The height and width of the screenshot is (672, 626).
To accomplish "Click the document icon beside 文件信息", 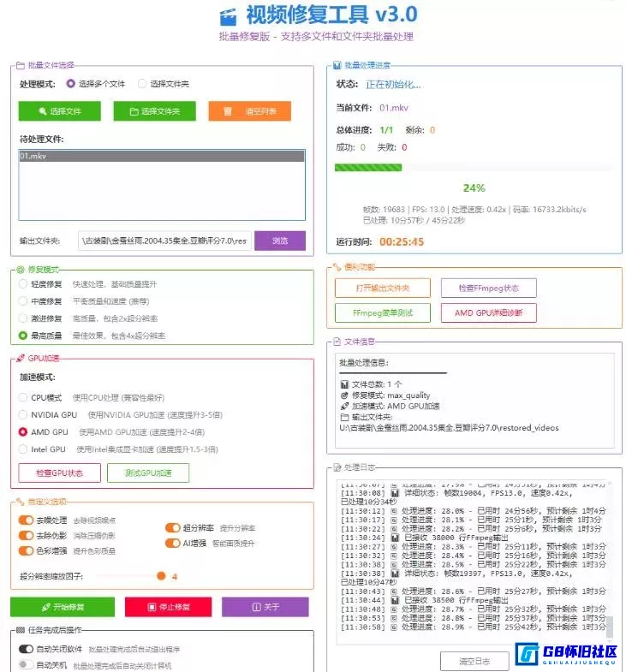I will (337, 342).
